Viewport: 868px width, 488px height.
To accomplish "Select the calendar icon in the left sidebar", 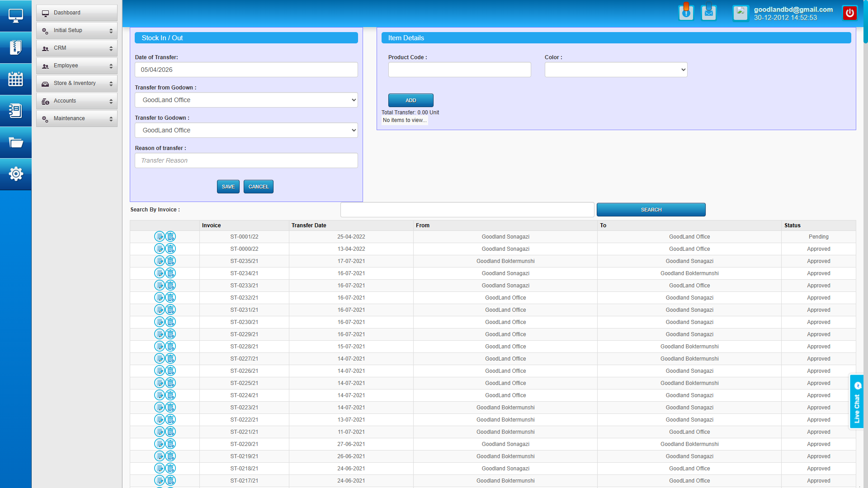I will click(x=16, y=79).
